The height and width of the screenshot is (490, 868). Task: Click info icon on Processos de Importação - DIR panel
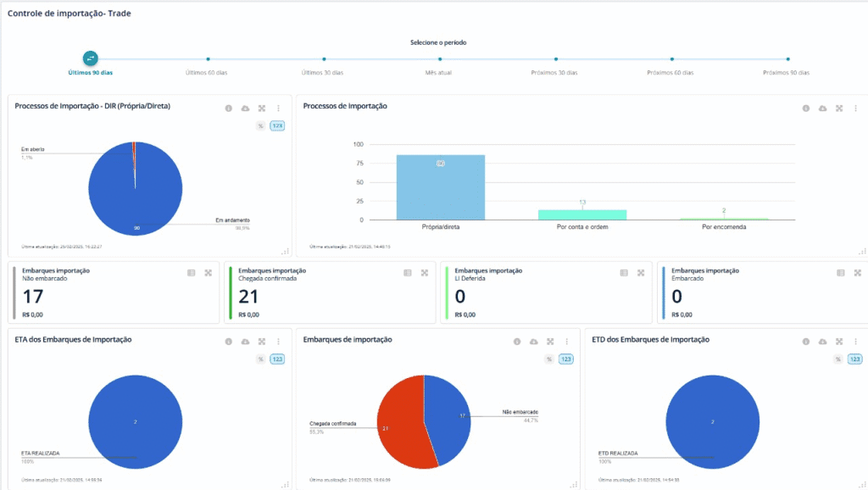pos(228,109)
